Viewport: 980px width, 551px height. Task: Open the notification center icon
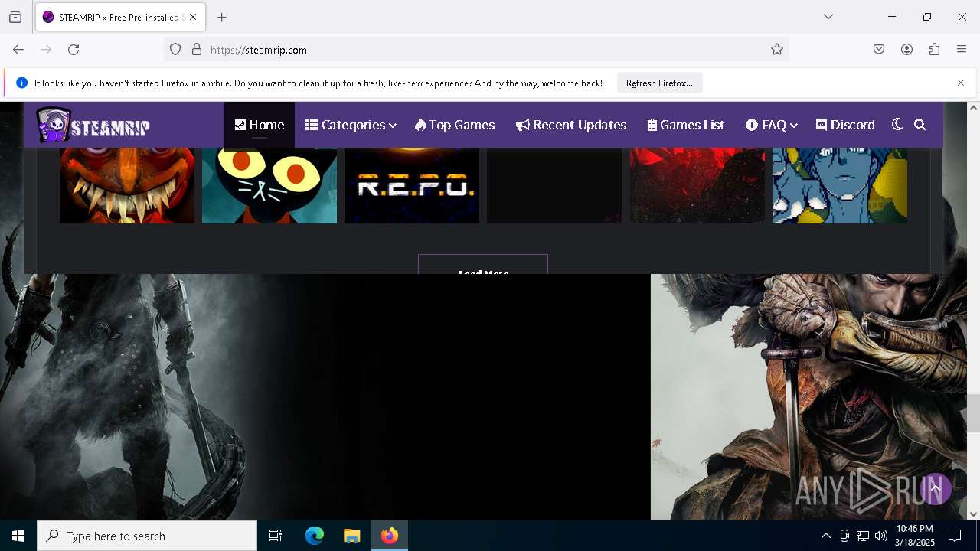coord(955,536)
